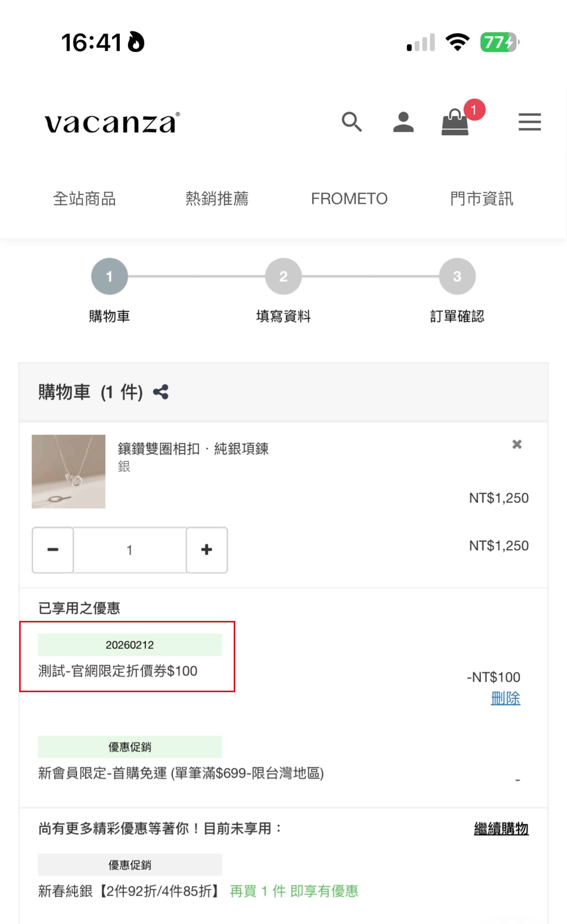
Task: Click the 繼續購物 link
Action: [x=501, y=828]
